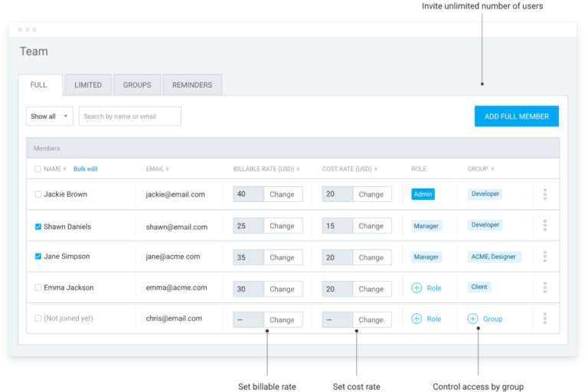588x392 pixels.
Task: Open the three-dot menu for Shawn Daniels
Action: coord(544,226)
